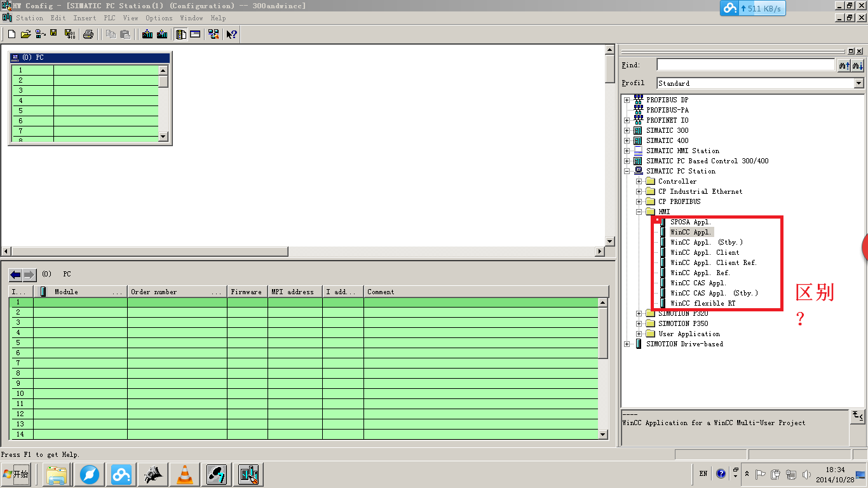Open the Profil dropdown showing Standard
The image size is (868, 488).
[x=858, y=83]
